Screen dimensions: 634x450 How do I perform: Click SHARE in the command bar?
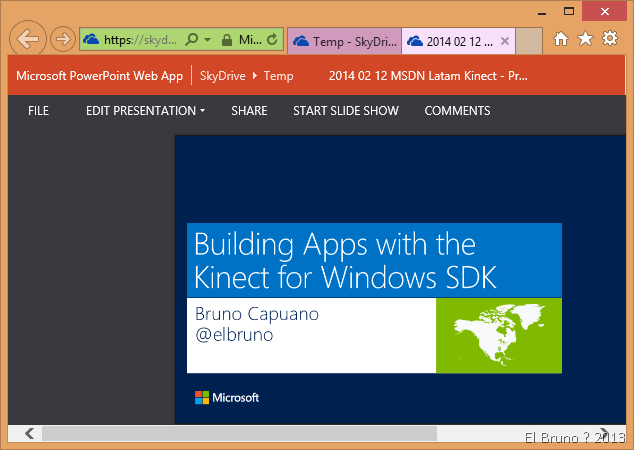click(249, 111)
